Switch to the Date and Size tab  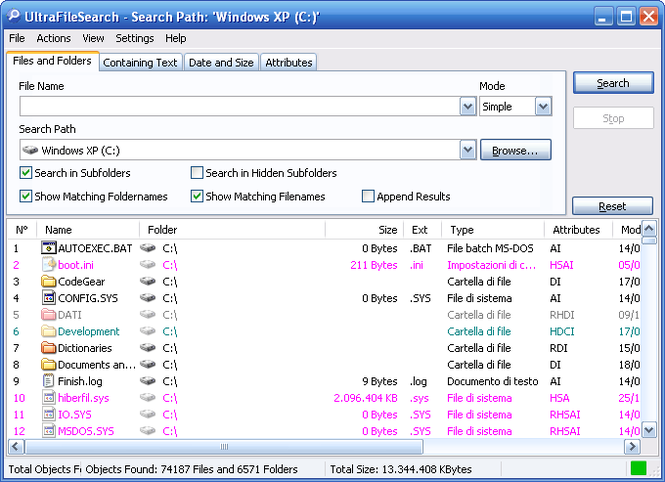221,62
